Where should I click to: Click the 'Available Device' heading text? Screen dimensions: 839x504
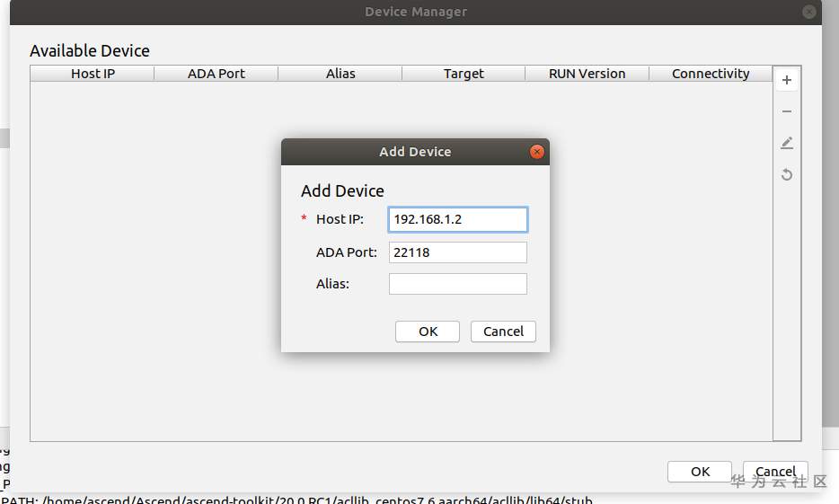(90, 51)
